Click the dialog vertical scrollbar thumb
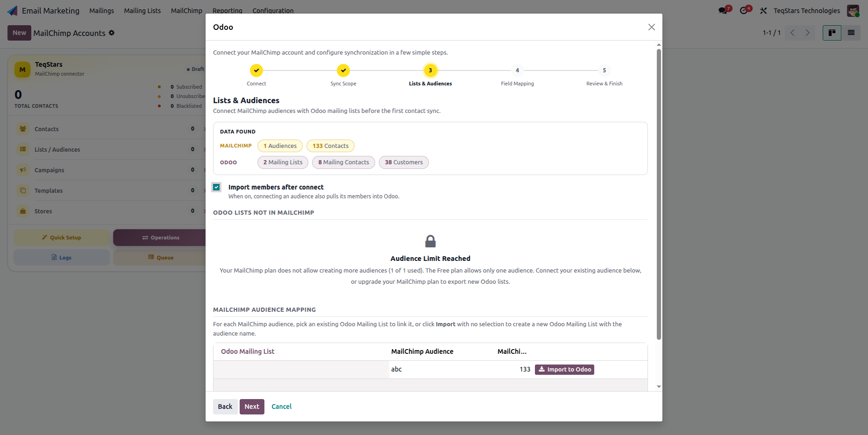The height and width of the screenshot is (435, 868). (659, 194)
